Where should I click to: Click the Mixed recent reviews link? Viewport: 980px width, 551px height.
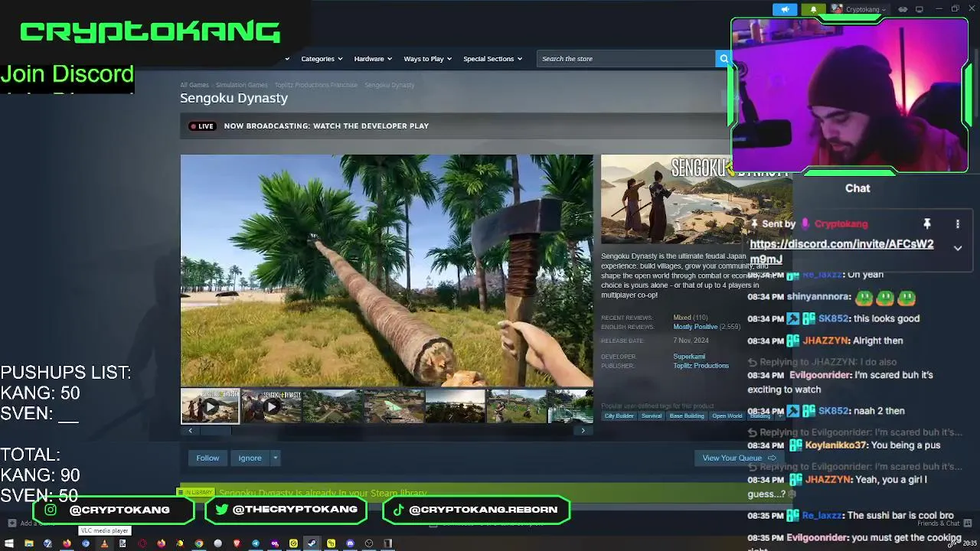681,318
